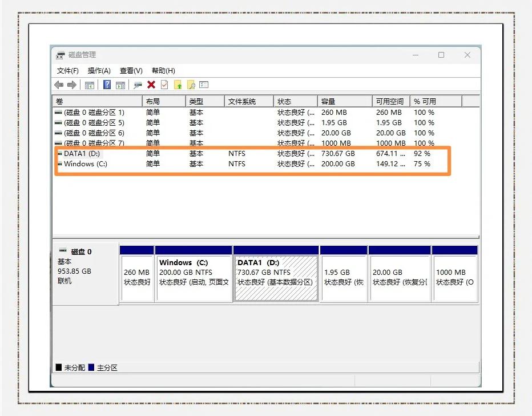The image size is (532, 416).
Task: Click the show/hide console tree icon
Action: pyautogui.click(x=90, y=85)
